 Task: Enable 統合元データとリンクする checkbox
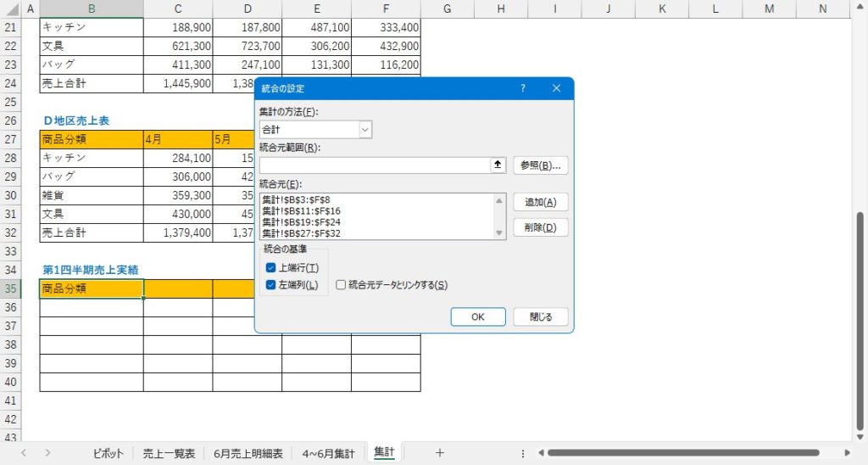341,285
